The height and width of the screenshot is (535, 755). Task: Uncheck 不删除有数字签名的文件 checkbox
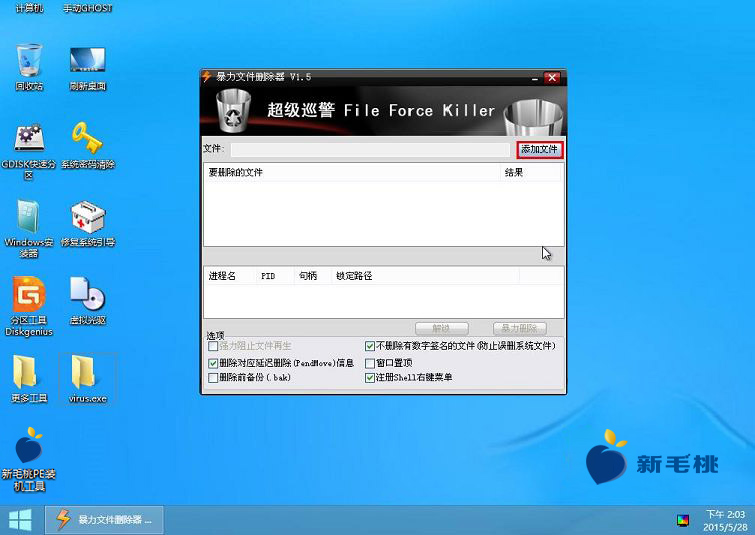click(x=370, y=346)
